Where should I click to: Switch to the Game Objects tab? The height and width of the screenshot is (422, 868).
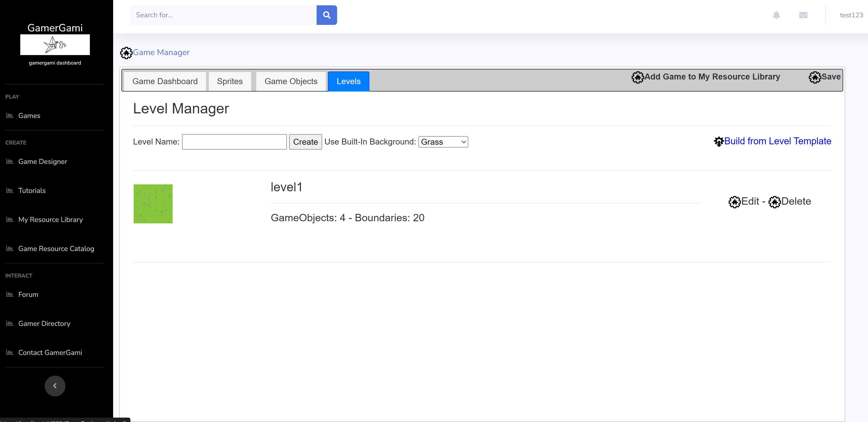click(291, 81)
